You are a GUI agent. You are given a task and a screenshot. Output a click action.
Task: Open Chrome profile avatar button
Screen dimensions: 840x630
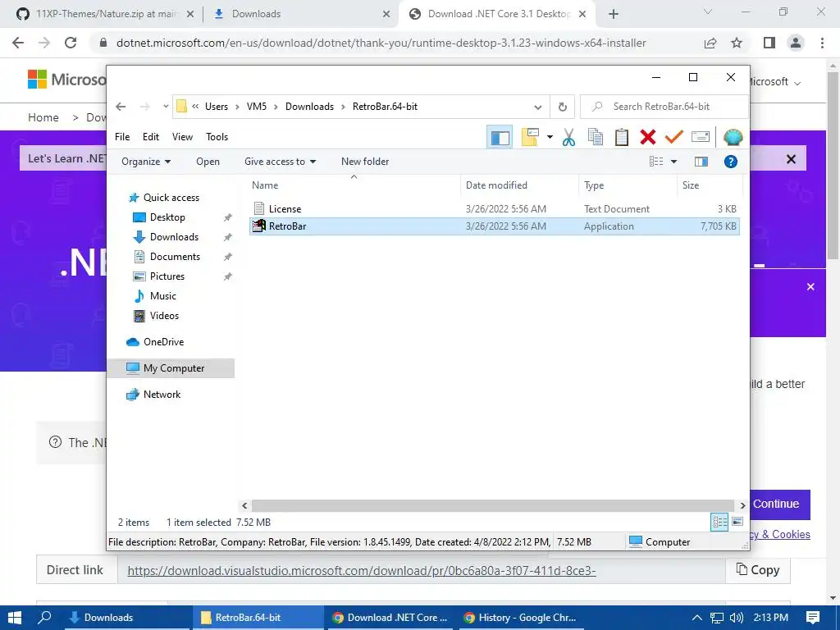point(796,43)
